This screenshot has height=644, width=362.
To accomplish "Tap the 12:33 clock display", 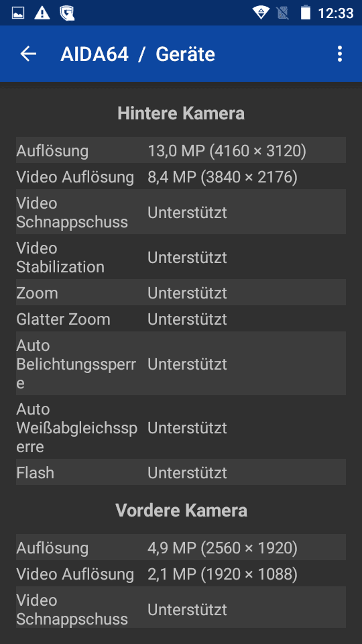I will pyautogui.click(x=336, y=13).
